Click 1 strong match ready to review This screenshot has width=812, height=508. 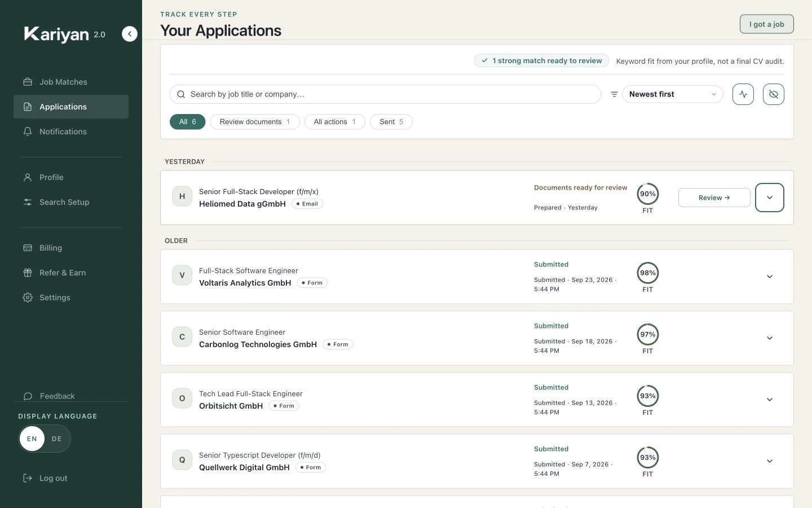coord(541,61)
